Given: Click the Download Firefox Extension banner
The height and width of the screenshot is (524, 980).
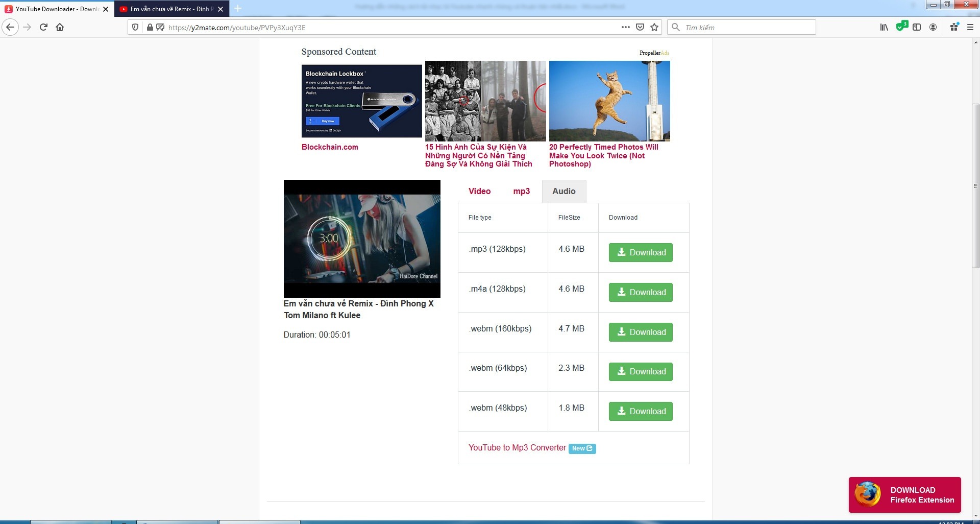Looking at the screenshot, I should coord(904,495).
